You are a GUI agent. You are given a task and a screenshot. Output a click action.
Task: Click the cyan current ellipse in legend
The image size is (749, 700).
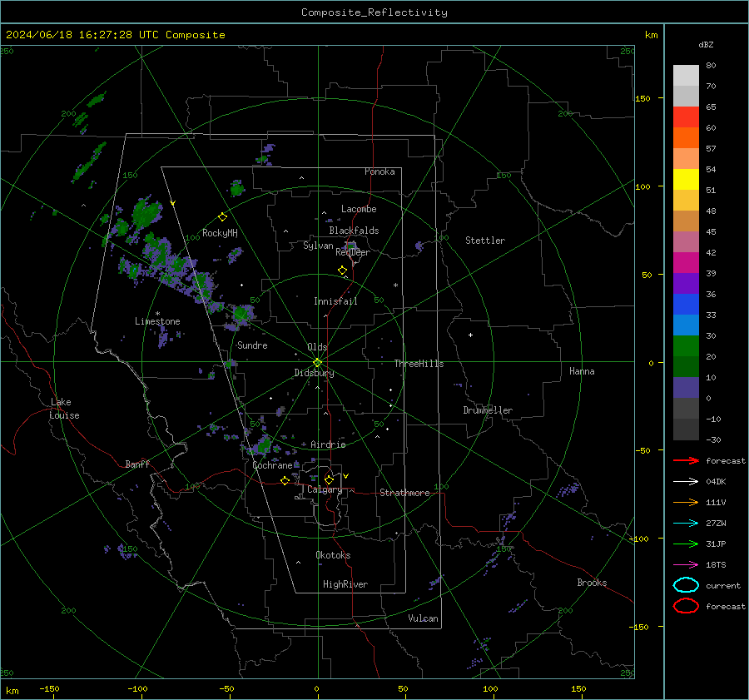(x=686, y=585)
